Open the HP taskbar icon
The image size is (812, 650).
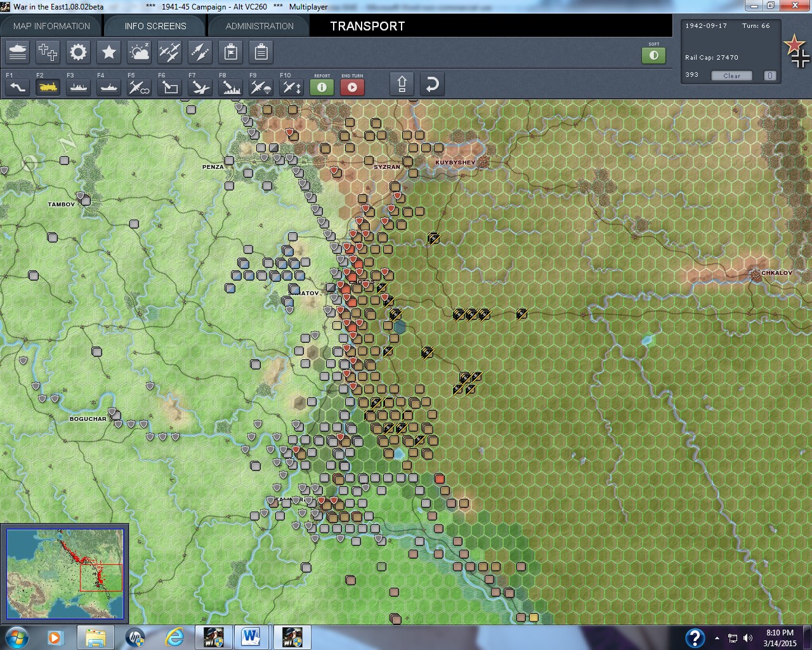pyautogui.click(x=135, y=637)
